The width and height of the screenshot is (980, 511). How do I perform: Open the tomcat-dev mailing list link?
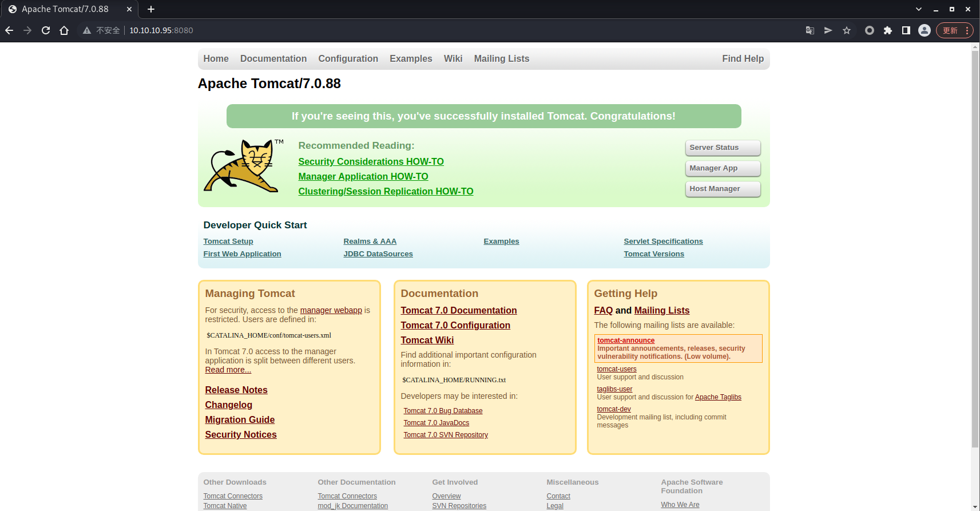614,409
